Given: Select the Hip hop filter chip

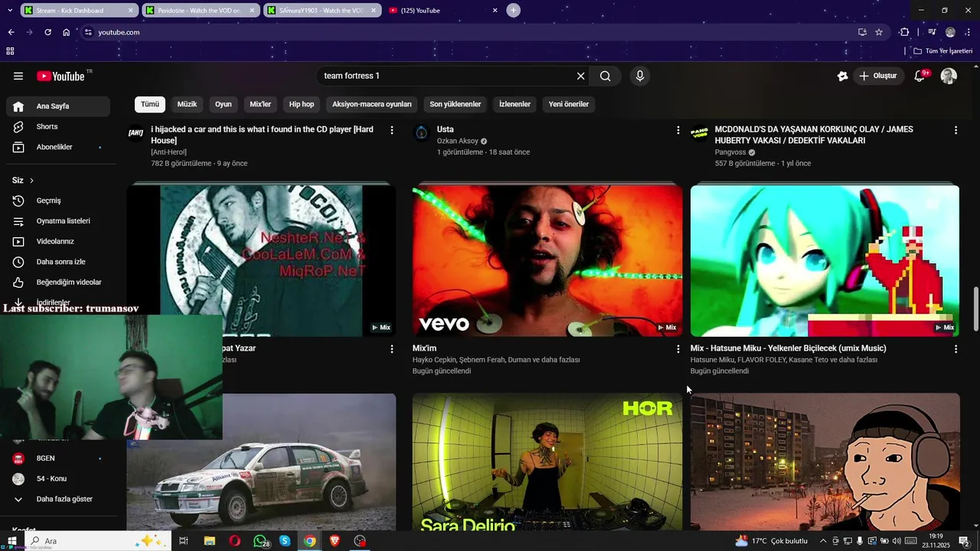Looking at the screenshot, I should click(x=302, y=104).
